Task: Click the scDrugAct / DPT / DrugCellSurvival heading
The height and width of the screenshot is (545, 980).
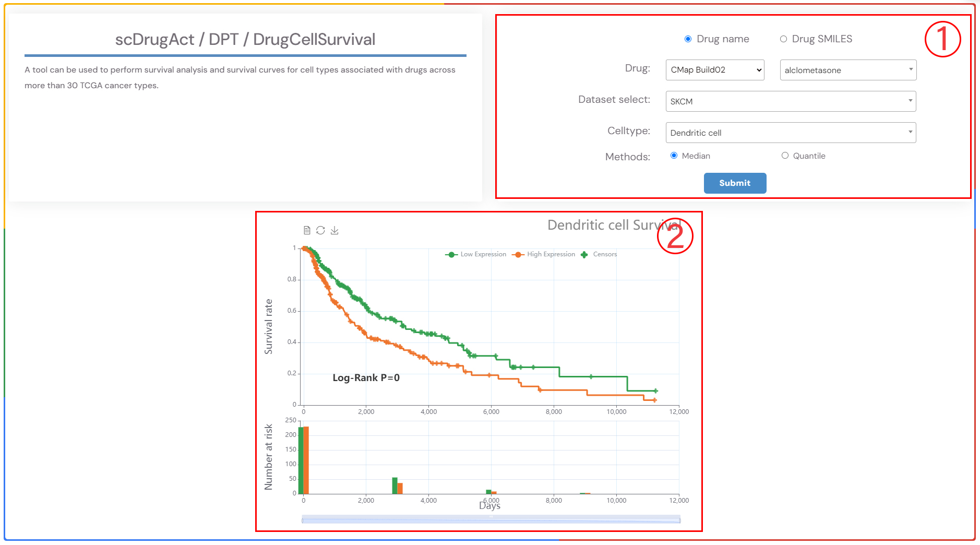Action: pyautogui.click(x=245, y=40)
